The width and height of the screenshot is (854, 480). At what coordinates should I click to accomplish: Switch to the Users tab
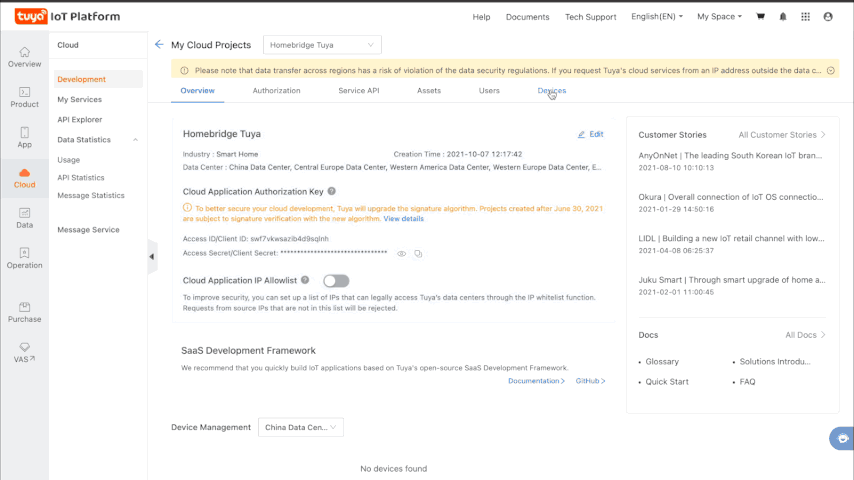click(x=489, y=90)
